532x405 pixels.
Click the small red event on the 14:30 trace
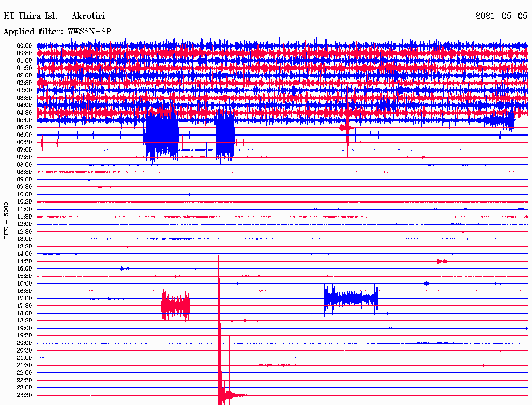click(444, 261)
